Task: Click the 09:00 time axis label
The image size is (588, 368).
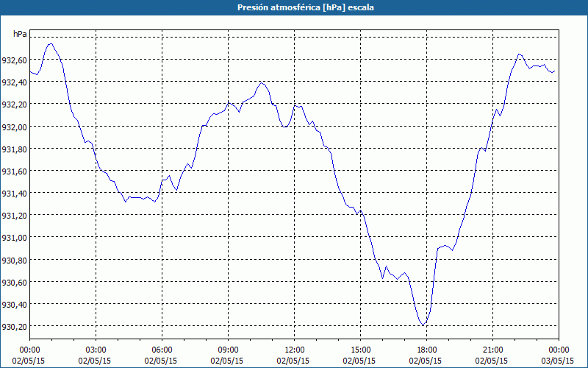Action: (x=229, y=350)
